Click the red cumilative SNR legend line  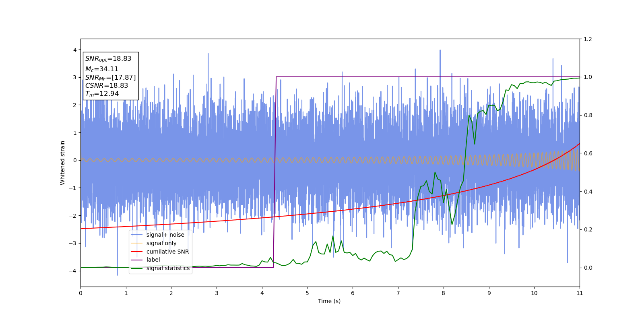coord(137,252)
